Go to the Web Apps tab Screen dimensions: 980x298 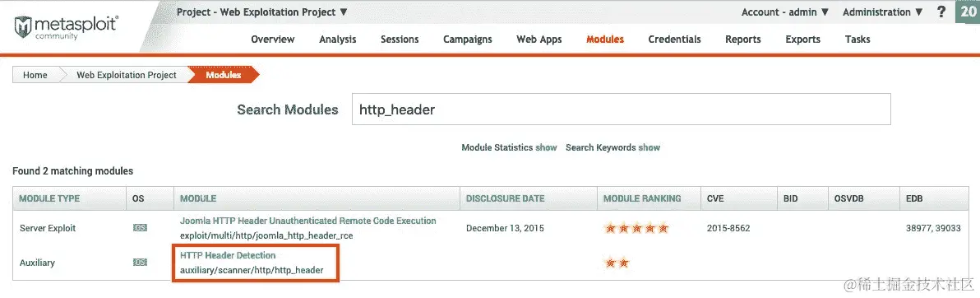click(x=539, y=39)
